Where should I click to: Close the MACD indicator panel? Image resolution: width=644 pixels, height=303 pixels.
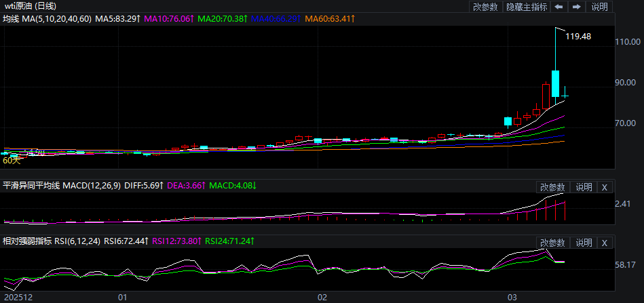tap(605, 187)
